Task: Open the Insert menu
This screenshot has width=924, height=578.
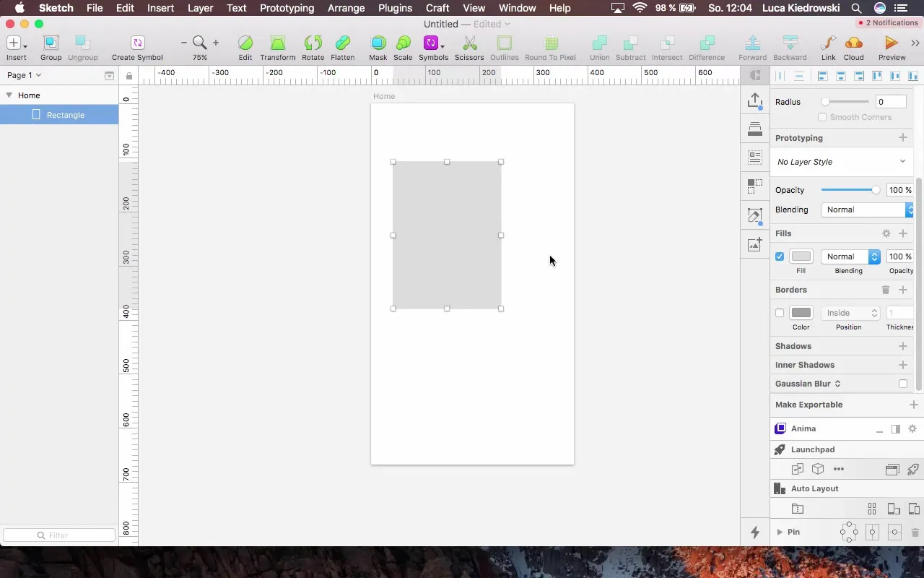Action: click(x=160, y=8)
